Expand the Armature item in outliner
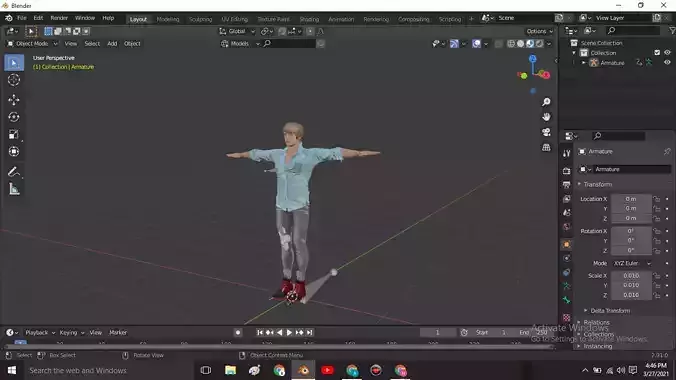The image size is (676, 380). coord(583,63)
